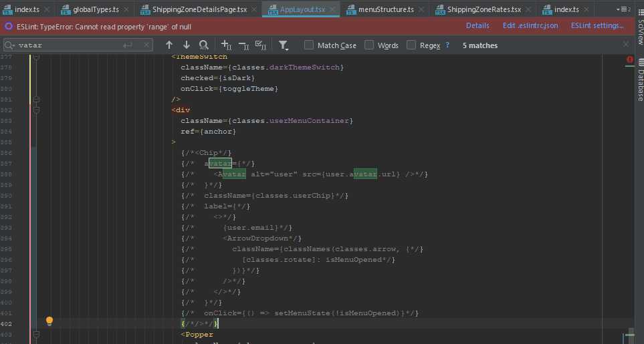Click the ESLint TypeError message text

(x=104, y=27)
